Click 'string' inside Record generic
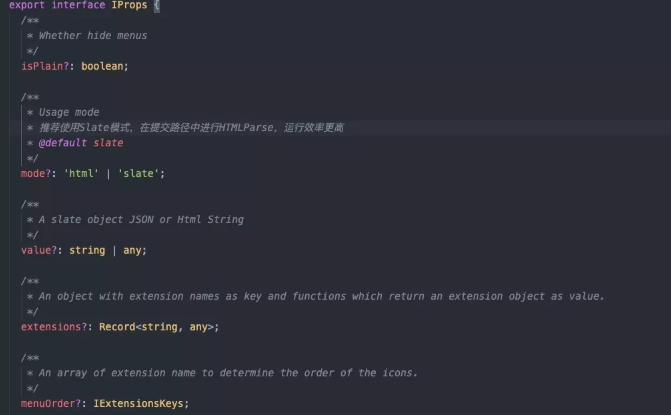Screen dimensions: 671x415 click(x=159, y=327)
